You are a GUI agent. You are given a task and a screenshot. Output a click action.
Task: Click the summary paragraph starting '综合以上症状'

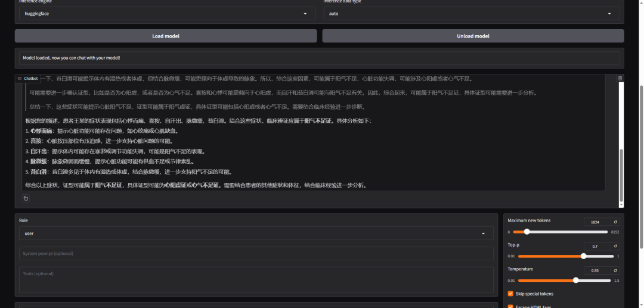click(196, 185)
